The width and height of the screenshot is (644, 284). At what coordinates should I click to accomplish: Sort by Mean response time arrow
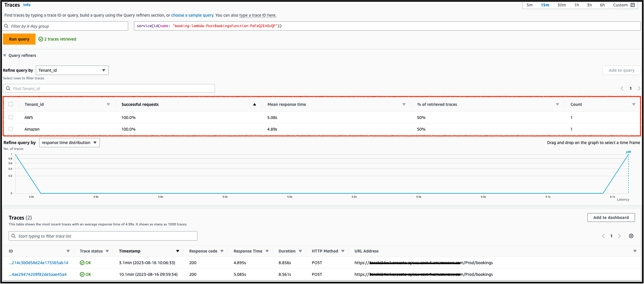(404, 104)
